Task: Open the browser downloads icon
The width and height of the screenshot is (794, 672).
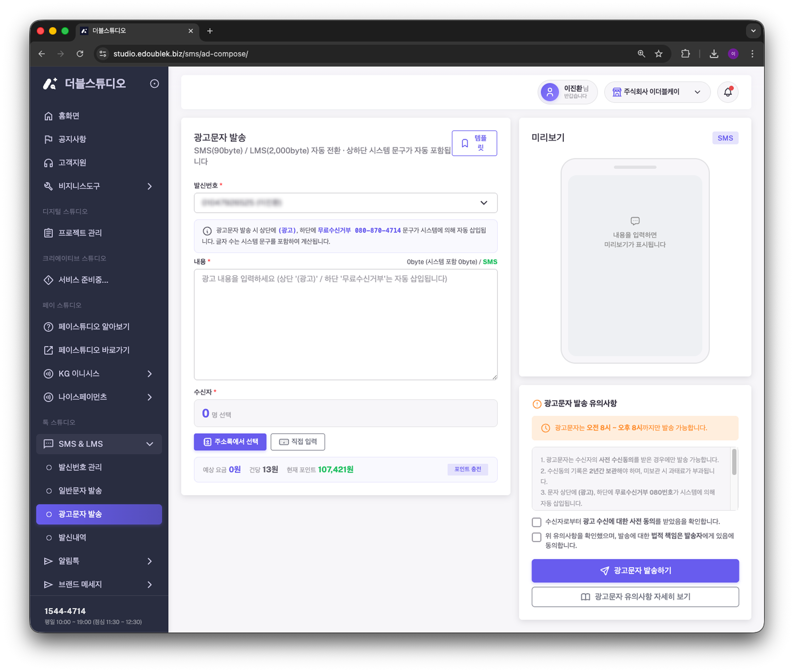Action: [714, 54]
